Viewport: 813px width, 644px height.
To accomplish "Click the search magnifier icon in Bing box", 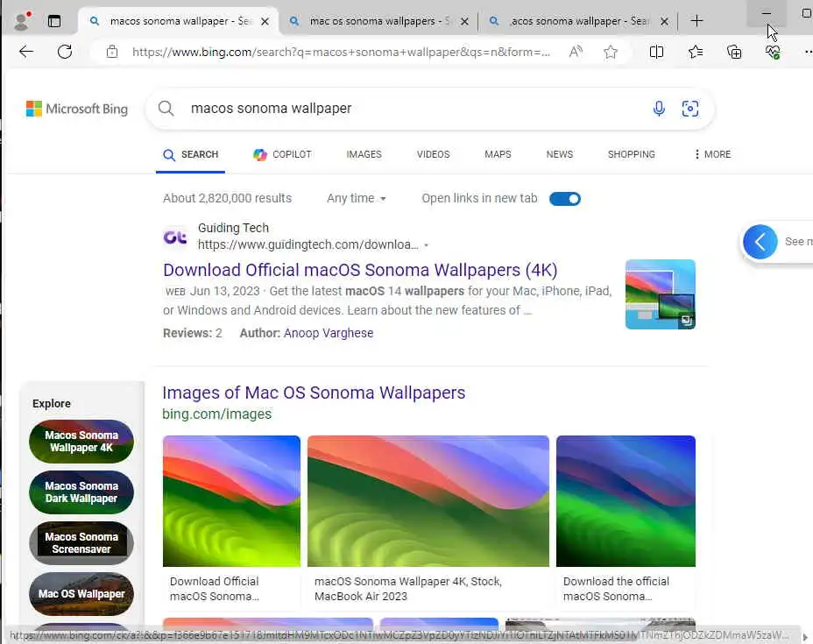I will (x=166, y=109).
